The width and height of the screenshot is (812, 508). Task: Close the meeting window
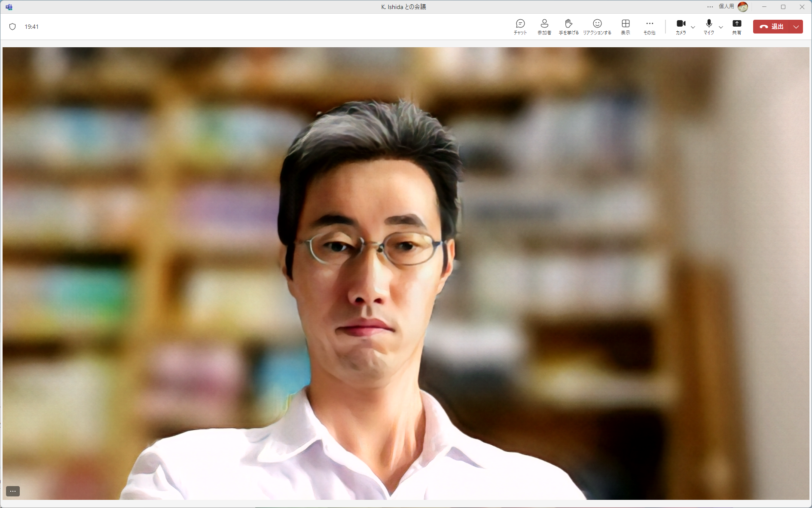tap(802, 7)
